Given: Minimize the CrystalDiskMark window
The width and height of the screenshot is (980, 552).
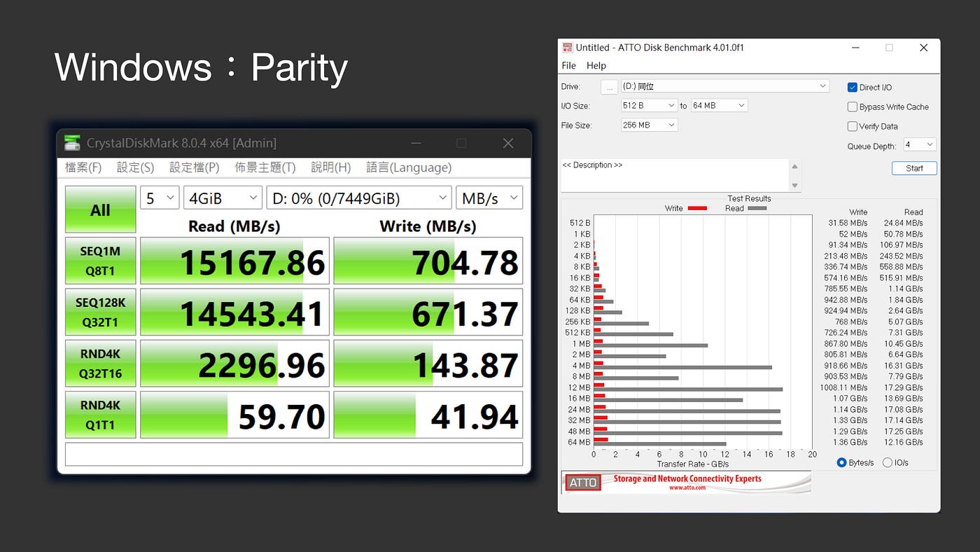Looking at the screenshot, I should tap(416, 143).
